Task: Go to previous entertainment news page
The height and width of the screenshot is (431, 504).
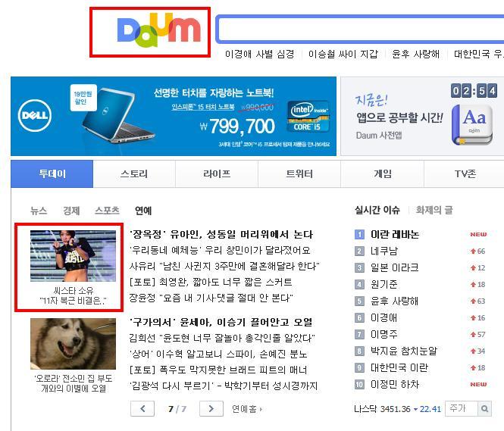Action: point(142,408)
